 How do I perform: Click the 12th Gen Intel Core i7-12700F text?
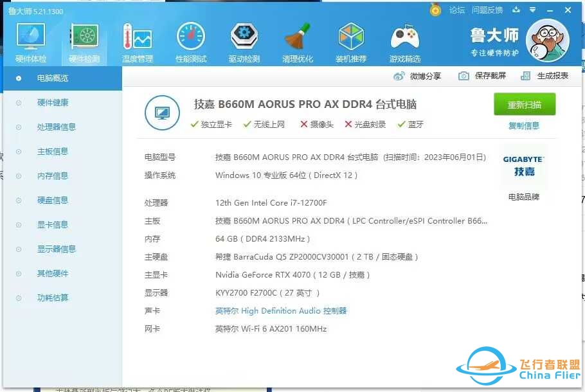click(x=271, y=203)
